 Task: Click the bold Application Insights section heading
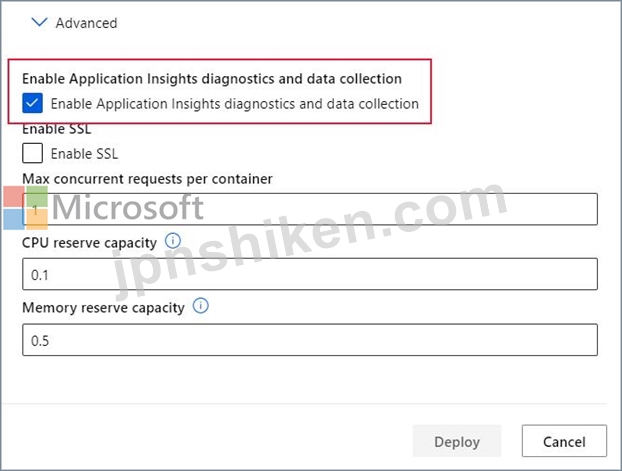pos(212,79)
